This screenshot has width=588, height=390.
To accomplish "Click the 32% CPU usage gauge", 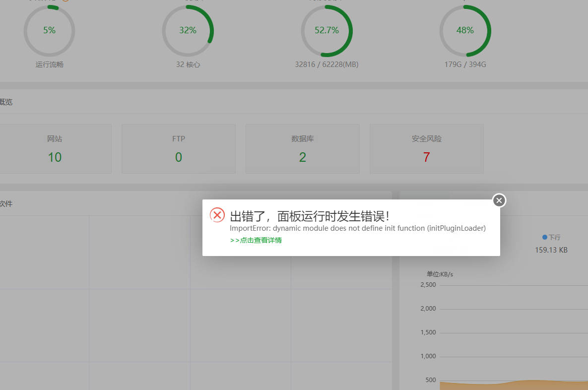I will pyautogui.click(x=188, y=31).
